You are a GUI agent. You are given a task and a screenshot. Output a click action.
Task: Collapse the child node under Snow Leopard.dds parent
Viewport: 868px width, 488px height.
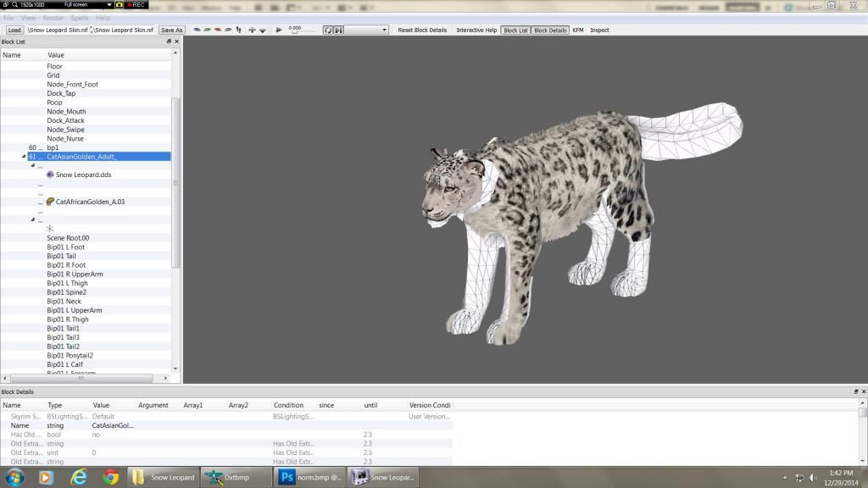click(32, 165)
